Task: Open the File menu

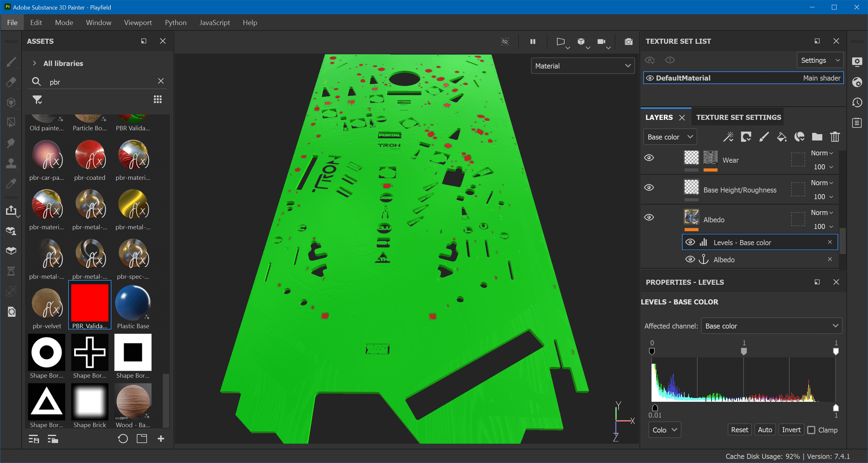Action: (x=12, y=22)
